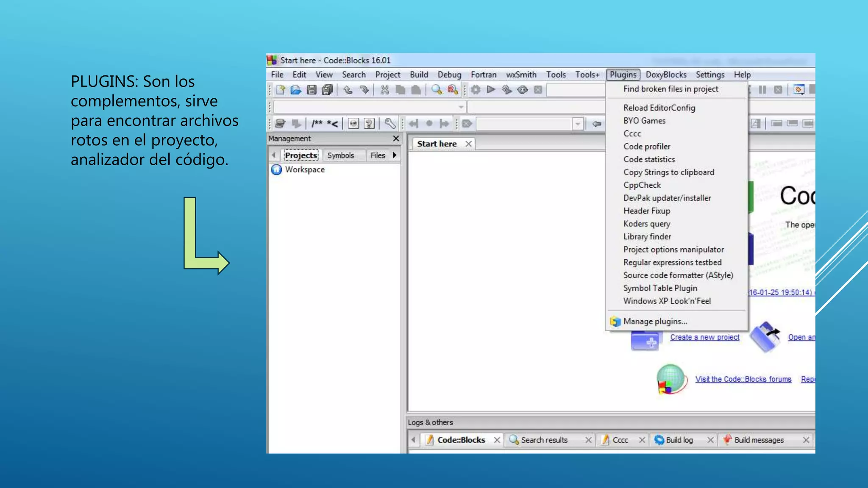Click the Undo arrow icon

pyautogui.click(x=348, y=89)
